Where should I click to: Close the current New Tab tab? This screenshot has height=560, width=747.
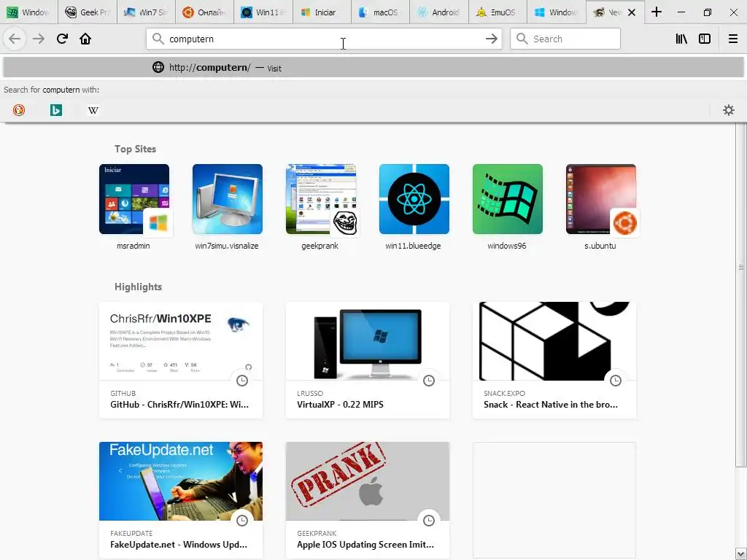(x=632, y=12)
